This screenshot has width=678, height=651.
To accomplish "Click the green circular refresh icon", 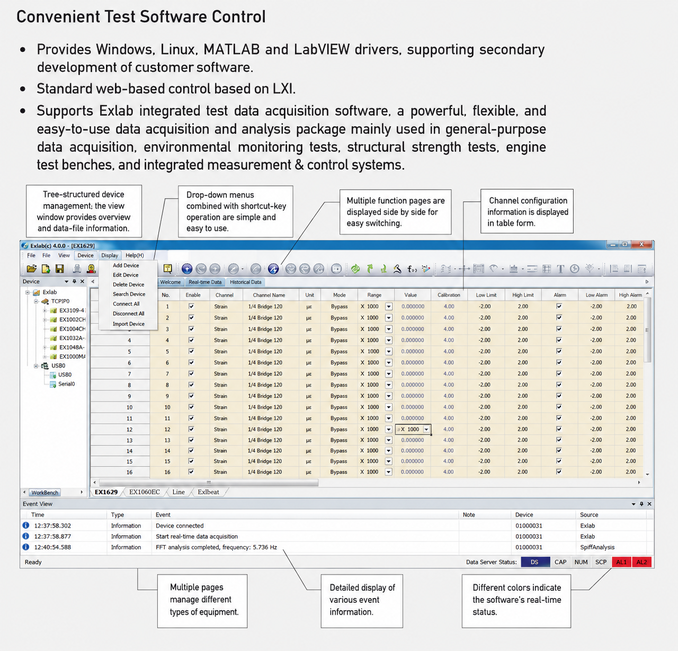I will 355,269.
